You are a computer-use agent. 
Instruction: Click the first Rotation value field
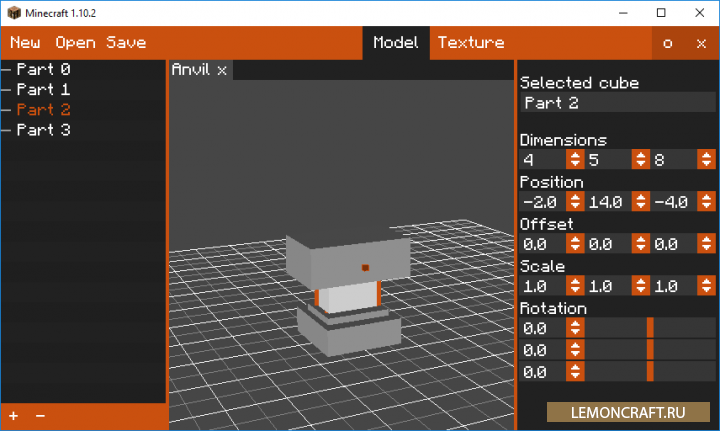[543, 328]
